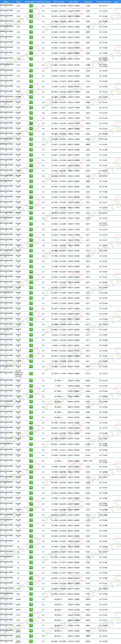121x644 pixels.
Task: Click the fuel icon for CLS M 113.990
Action: [x=31, y=87]
